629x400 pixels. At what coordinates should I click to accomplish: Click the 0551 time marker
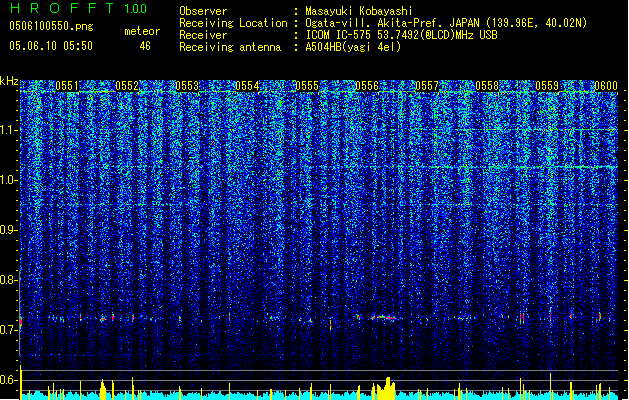(x=67, y=86)
